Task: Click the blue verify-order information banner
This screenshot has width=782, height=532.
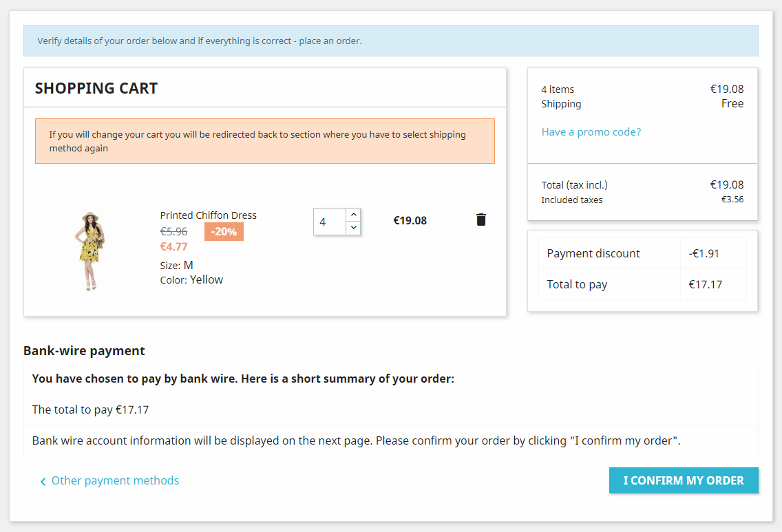Action: pos(390,41)
